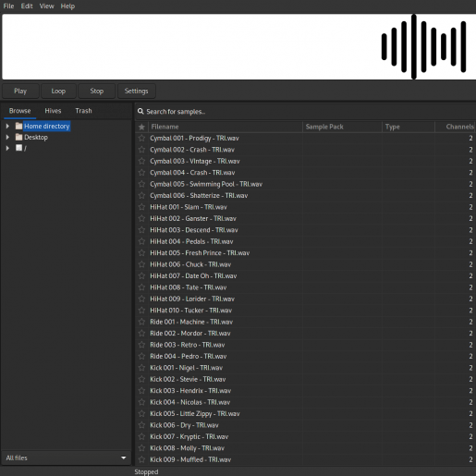Select Desktop in the folder tree
476x476 pixels.
click(36, 137)
